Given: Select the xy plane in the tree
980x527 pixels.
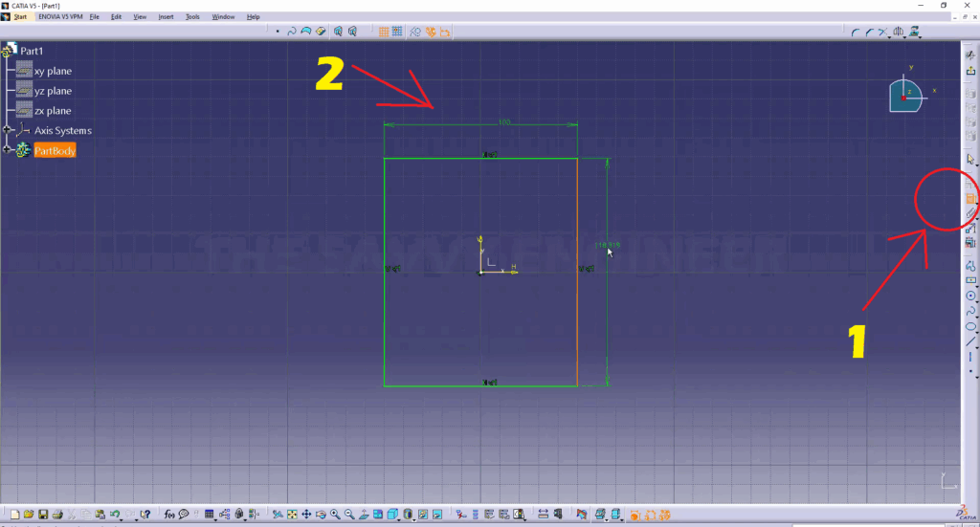Looking at the screenshot, I should click(53, 71).
